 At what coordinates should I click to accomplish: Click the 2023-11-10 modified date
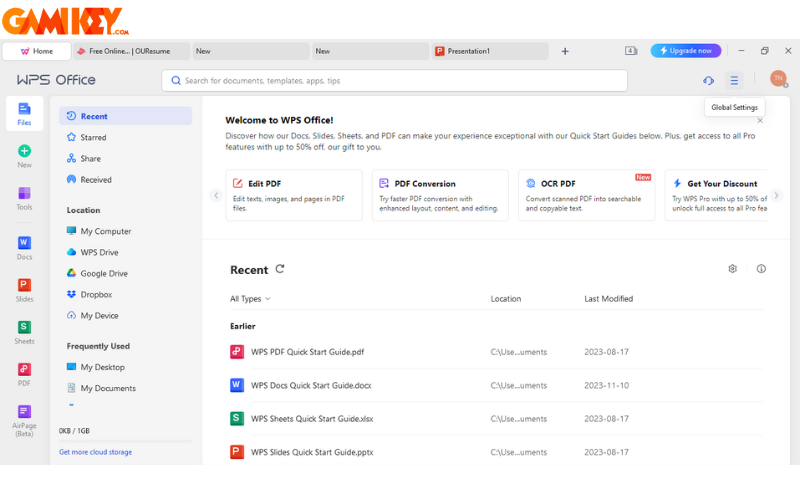point(607,385)
